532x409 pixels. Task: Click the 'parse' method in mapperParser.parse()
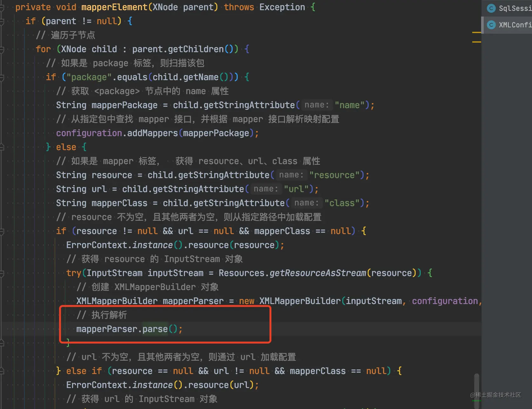point(155,329)
